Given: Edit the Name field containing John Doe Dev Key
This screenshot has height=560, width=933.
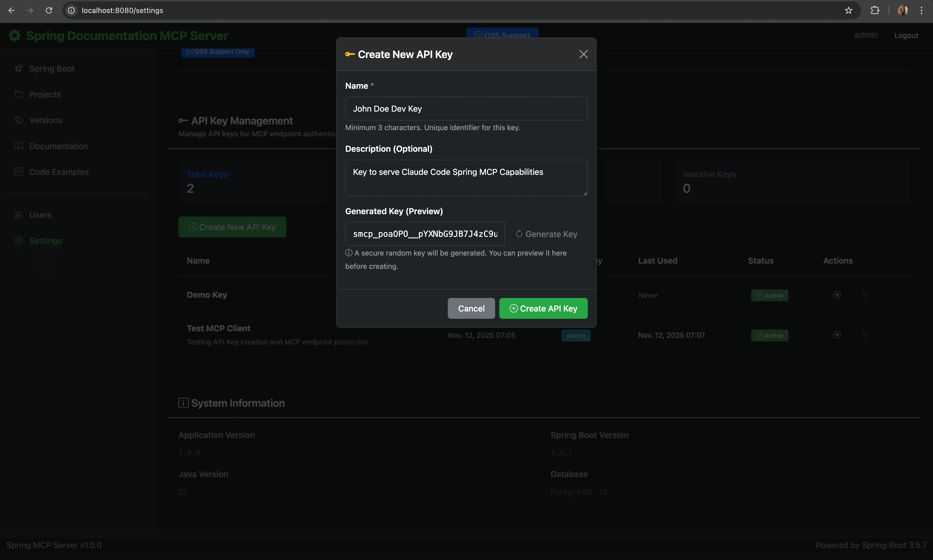Looking at the screenshot, I should (466, 108).
